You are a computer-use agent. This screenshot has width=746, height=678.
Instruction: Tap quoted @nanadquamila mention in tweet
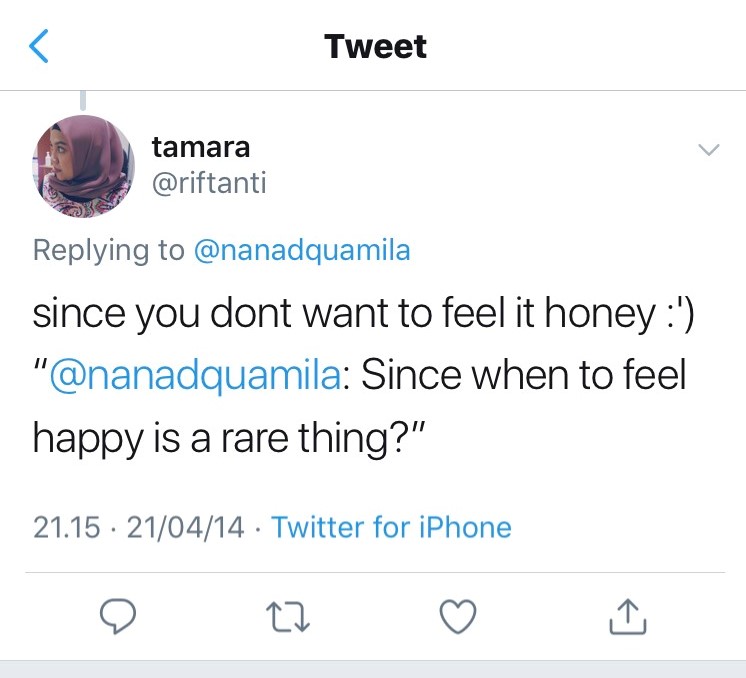pyautogui.click(x=196, y=375)
